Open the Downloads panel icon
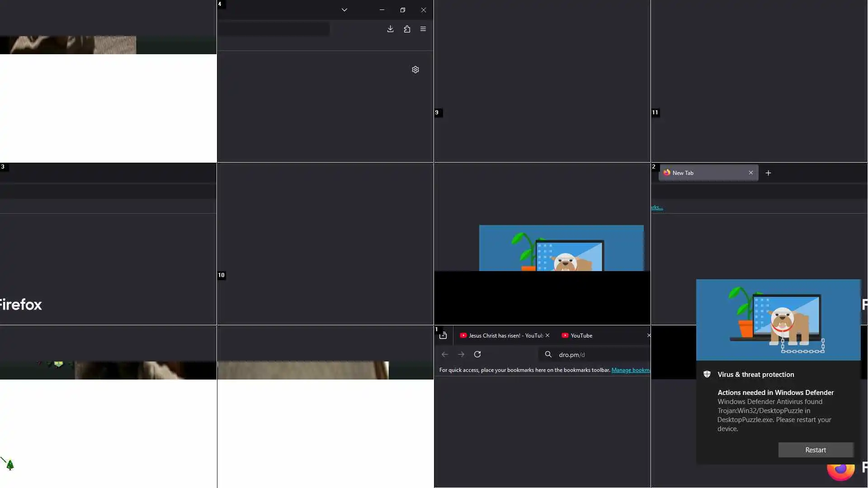Image resolution: width=868 pixels, height=488 pixels. coord(391,29)
